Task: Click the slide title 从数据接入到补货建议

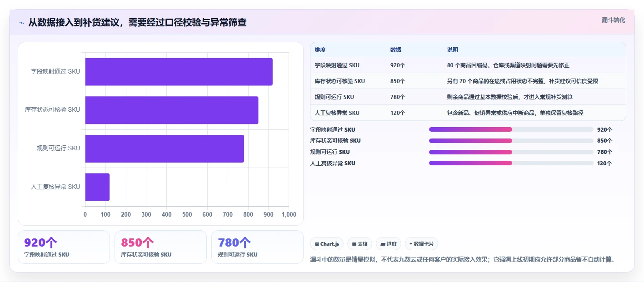Action: [x=137, y=23]
